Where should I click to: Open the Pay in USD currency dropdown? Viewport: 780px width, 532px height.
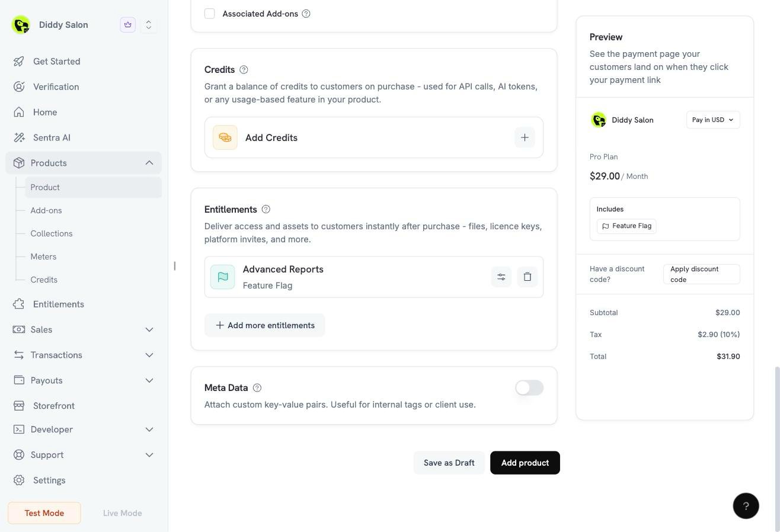(713, 120)
